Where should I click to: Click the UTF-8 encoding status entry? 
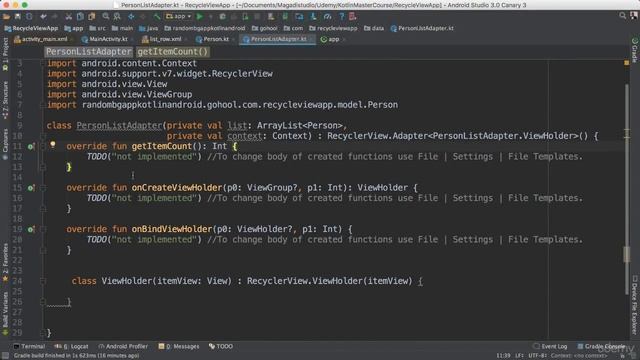pyautogui.click(x=538, y=356)
